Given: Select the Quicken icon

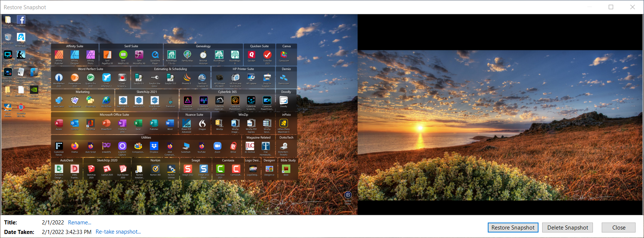Looking at the screenshot, I should [251, 56].
